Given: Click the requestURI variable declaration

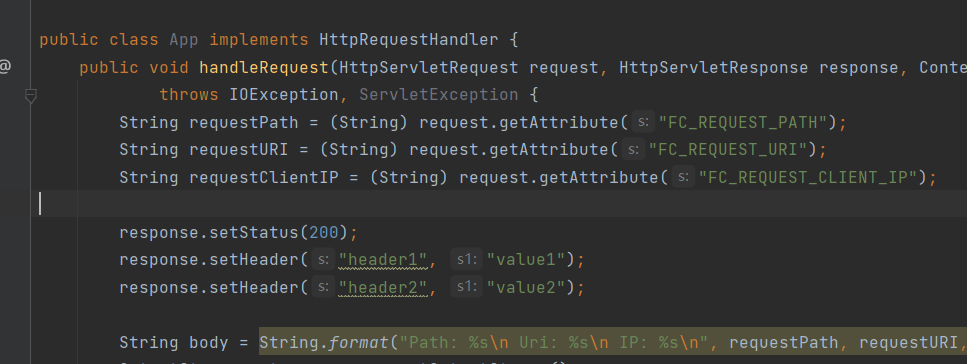Looking at the screenshot, I should 239,149.
